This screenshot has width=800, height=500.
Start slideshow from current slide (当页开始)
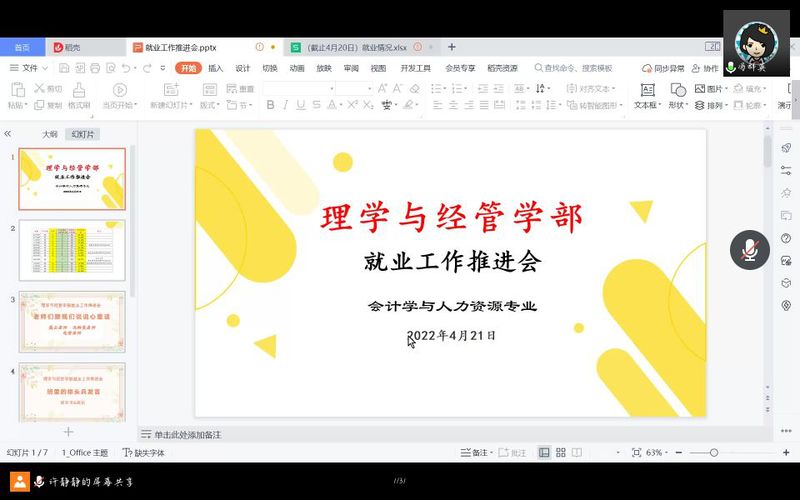[x=119, y=90]
